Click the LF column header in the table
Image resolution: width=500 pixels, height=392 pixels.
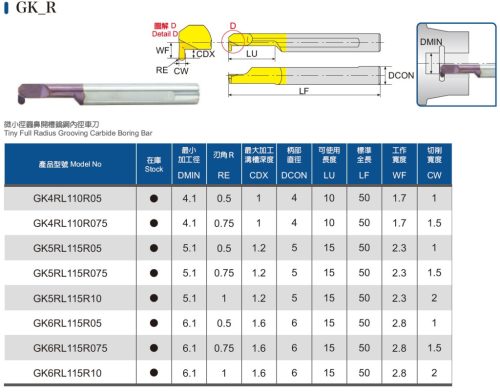click(x=364, y=164)
